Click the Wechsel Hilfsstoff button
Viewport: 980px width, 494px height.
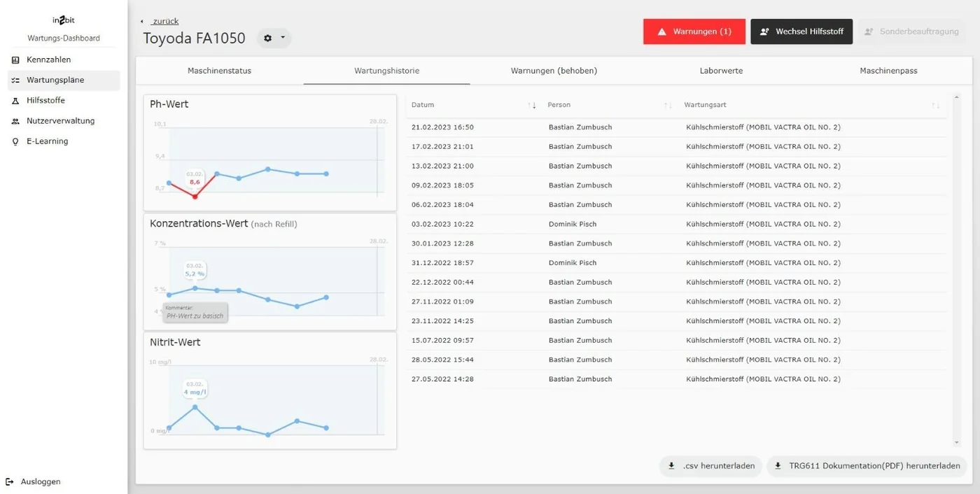click(801, 31)
